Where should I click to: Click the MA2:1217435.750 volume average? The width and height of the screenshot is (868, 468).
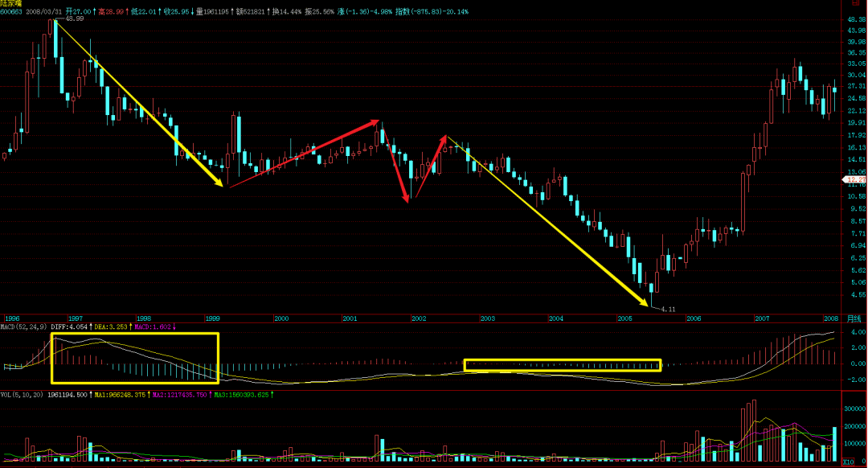pos(179,395)
